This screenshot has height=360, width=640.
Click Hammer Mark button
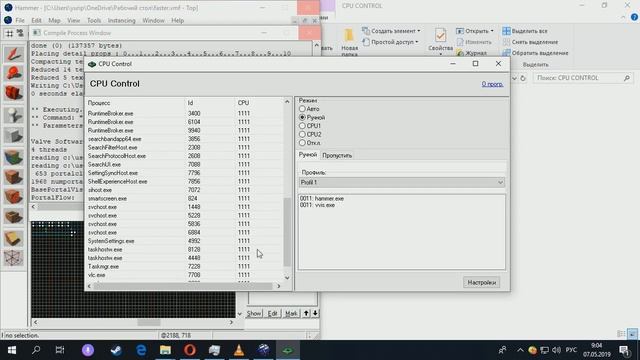(x=291, y=313)
